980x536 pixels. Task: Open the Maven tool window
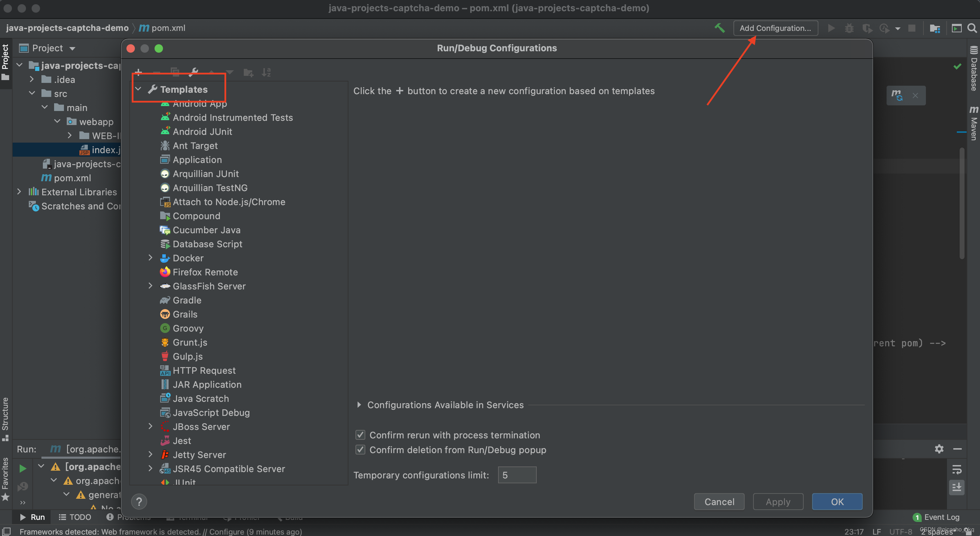coord(974,123)
